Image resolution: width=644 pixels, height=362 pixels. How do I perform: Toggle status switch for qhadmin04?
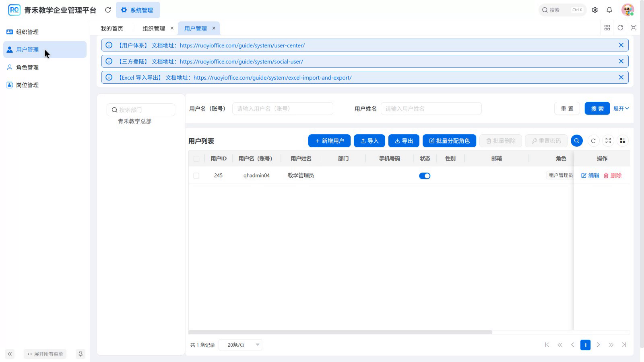(x=425, y=176)
